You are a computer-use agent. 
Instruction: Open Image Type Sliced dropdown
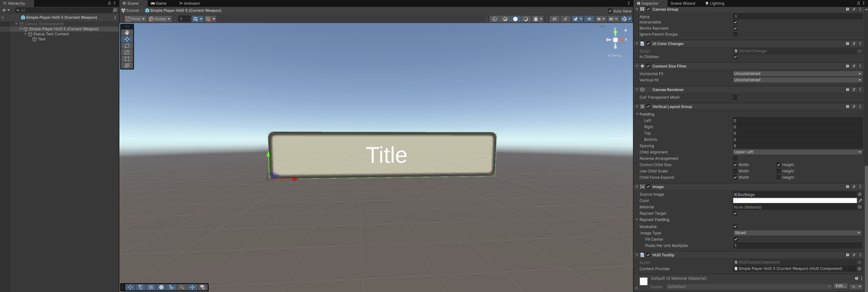797,233
